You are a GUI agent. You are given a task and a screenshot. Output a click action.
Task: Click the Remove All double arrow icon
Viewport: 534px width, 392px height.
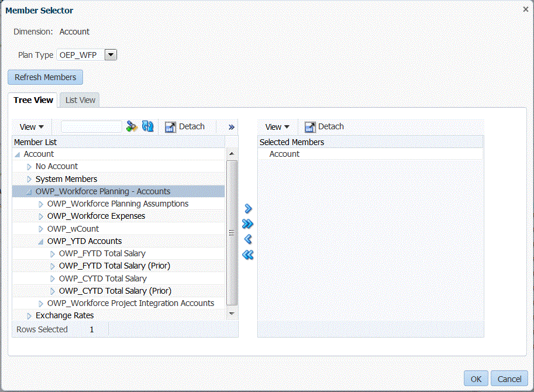(x=247, y=255)
